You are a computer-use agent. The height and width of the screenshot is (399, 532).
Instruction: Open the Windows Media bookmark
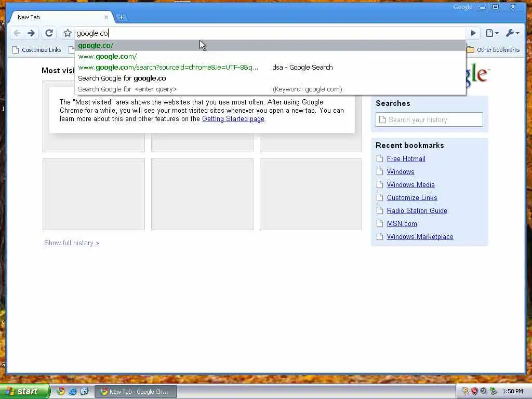(x=410, y=184)
